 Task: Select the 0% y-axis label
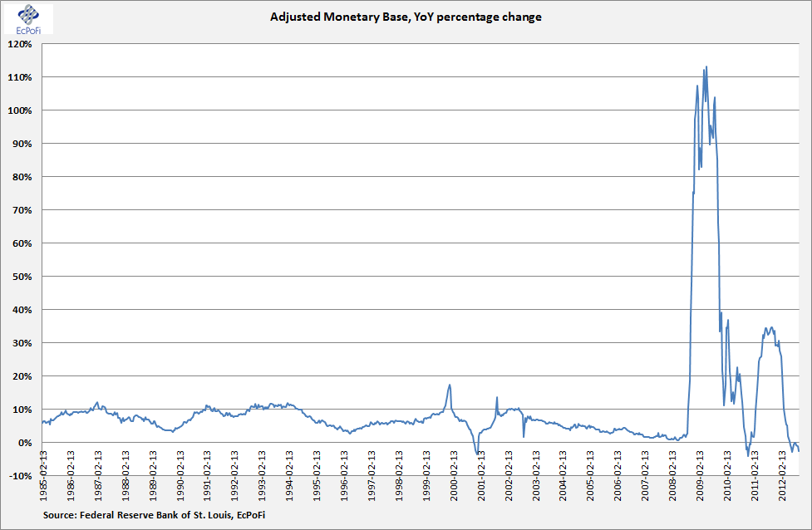[25, 443]
